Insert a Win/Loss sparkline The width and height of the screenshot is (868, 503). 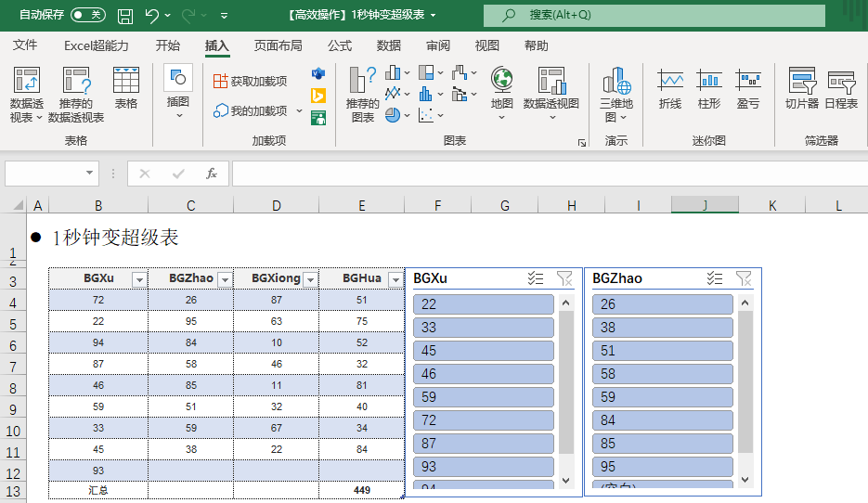pos(748,88)
